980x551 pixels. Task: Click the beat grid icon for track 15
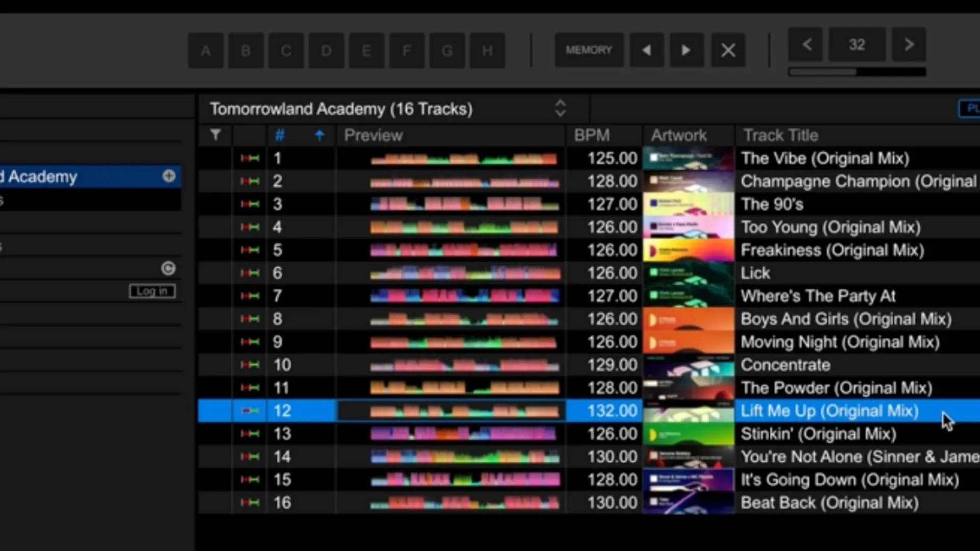pos(250,480)
